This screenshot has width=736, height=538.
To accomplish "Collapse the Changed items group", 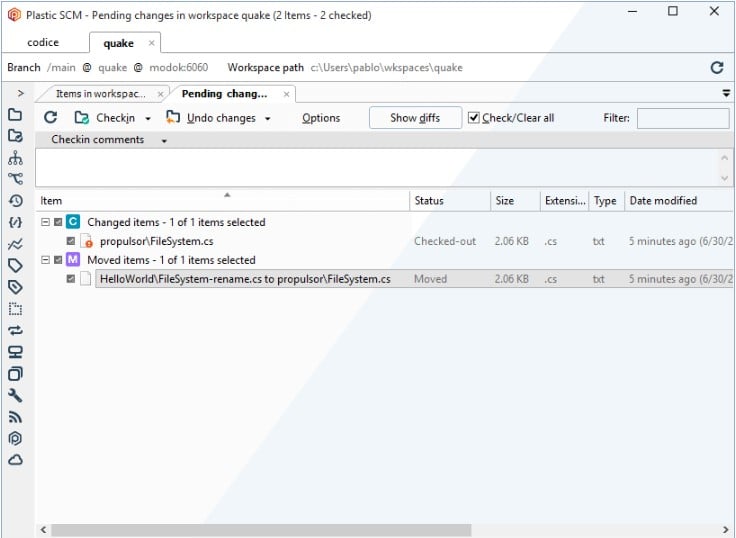I will coord(45,222).
